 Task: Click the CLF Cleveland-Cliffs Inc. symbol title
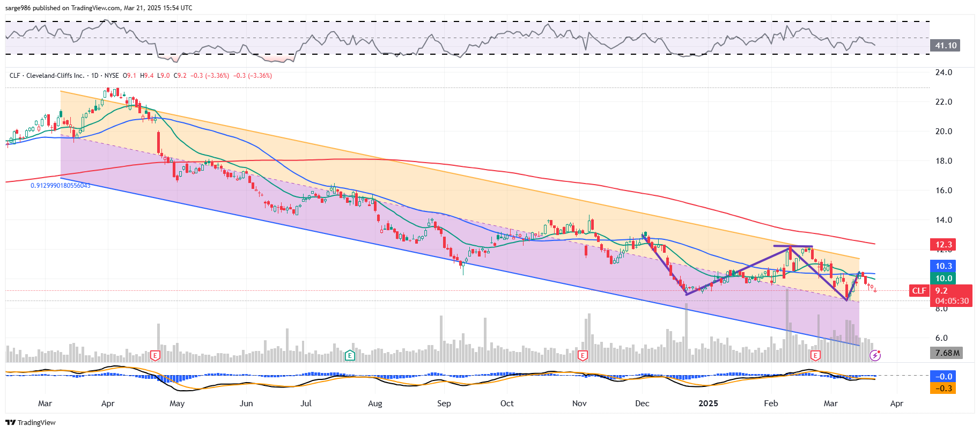[x=47, y=76]
